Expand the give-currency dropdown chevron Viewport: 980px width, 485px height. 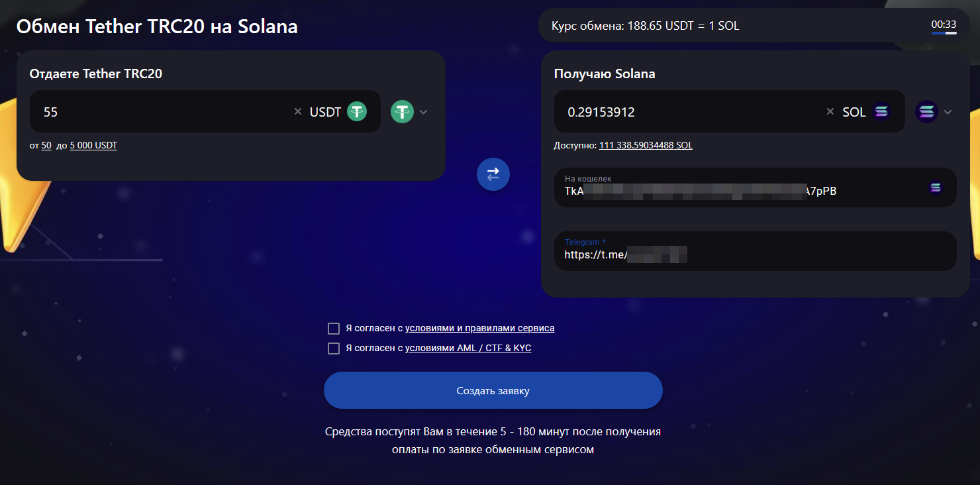[x=424, y=112]
